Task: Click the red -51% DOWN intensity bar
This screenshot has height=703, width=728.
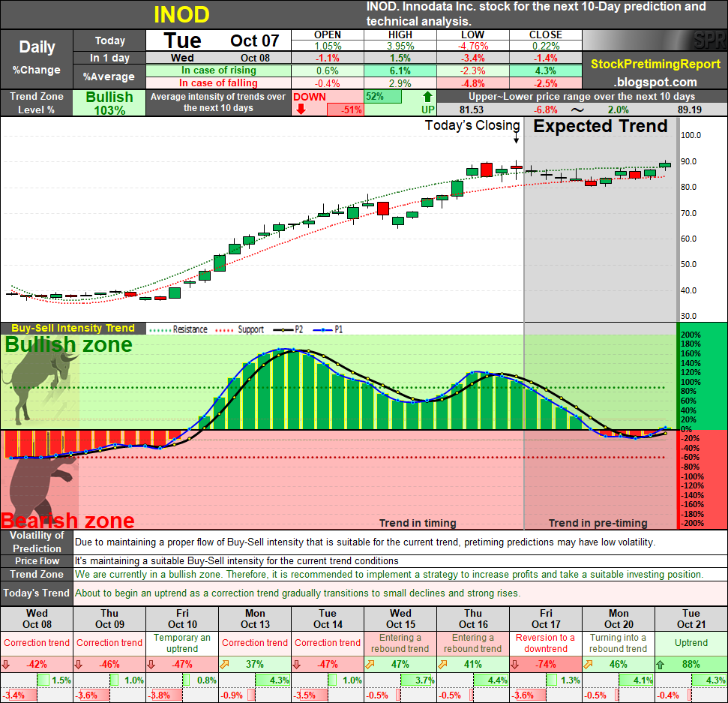Action: pyautogui.click(x=345, y=110)
